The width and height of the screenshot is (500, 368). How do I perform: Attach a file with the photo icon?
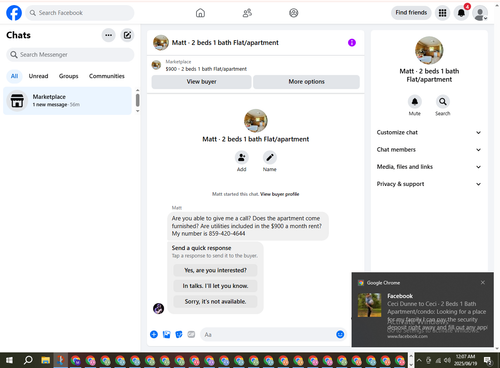(166, 334)
